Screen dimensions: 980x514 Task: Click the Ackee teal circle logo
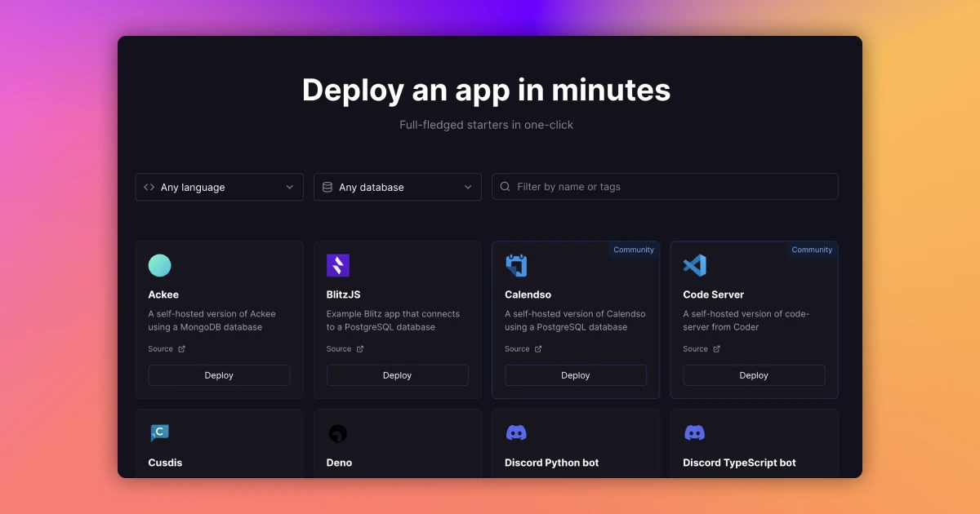point(159,265)
